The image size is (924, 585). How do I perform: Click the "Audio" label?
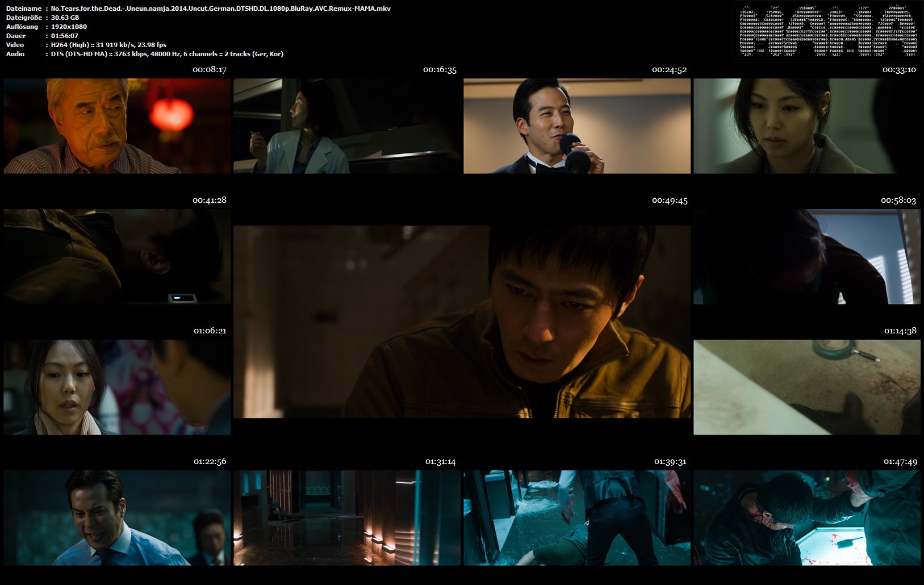pos(15,54)
